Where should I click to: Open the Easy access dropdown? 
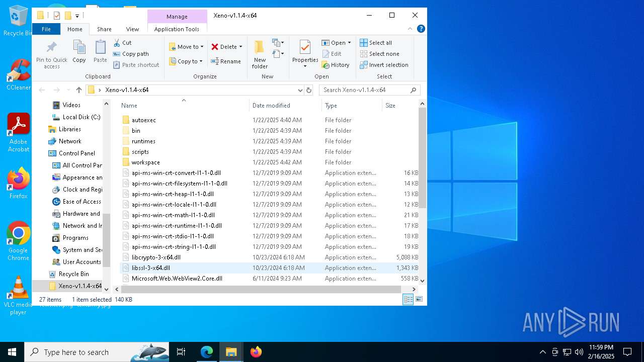(x=278, y=54)
